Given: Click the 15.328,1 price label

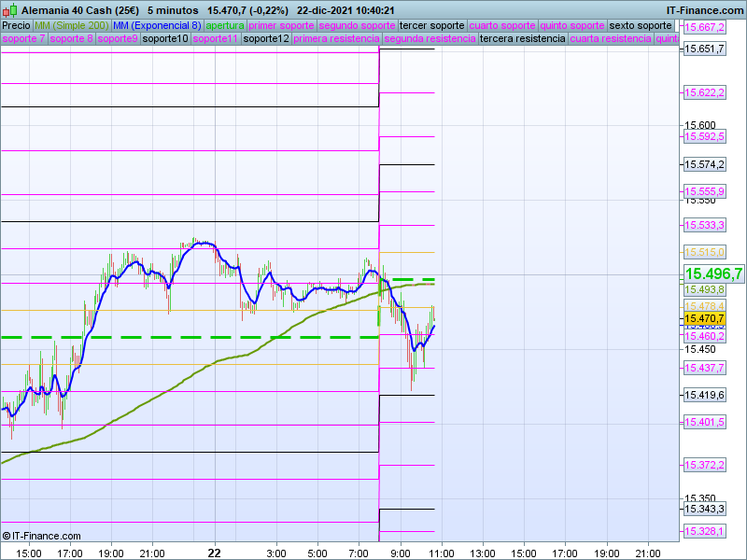Looking at the screenshot, I should 704,531.
